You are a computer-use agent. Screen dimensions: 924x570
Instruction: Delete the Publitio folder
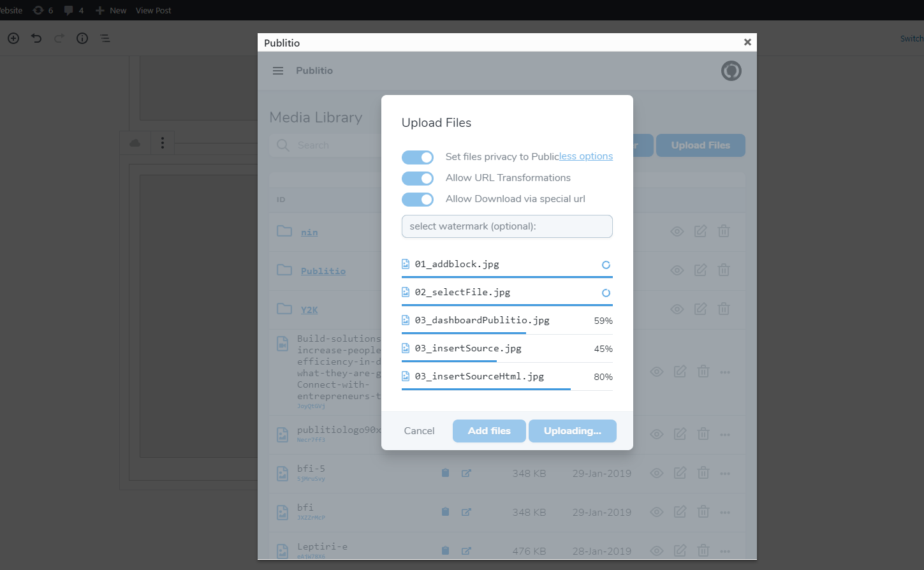click(x=724, y=270)
